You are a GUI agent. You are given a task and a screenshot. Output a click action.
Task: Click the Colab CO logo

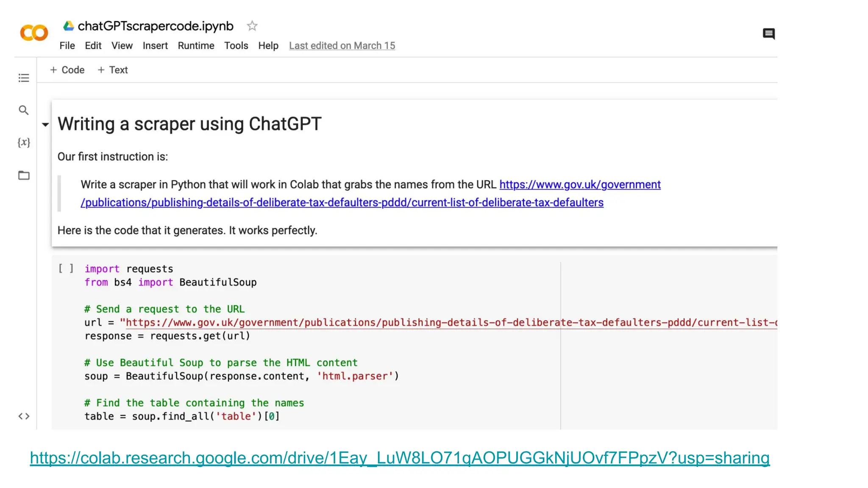click(34, 33)
